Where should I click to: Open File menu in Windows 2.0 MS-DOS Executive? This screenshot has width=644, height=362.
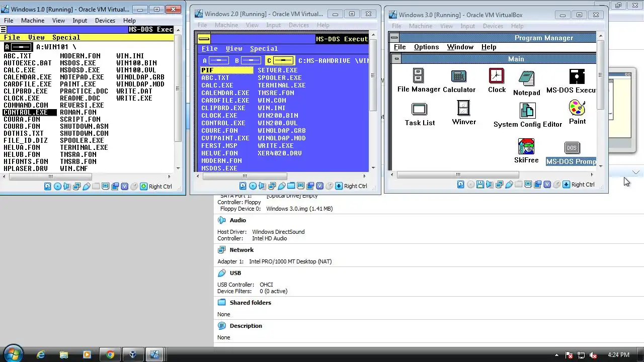(x=210, y=49)
